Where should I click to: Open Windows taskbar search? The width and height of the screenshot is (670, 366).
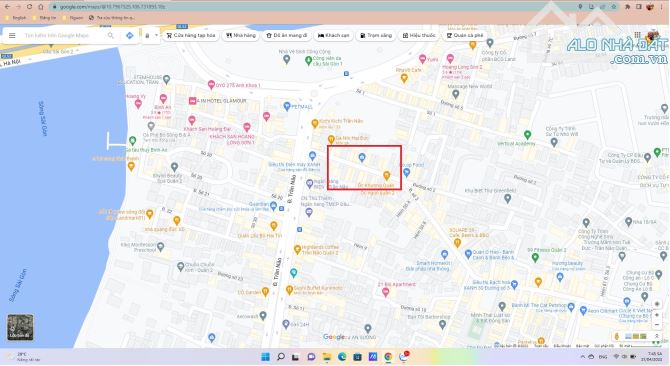point(281,357)
